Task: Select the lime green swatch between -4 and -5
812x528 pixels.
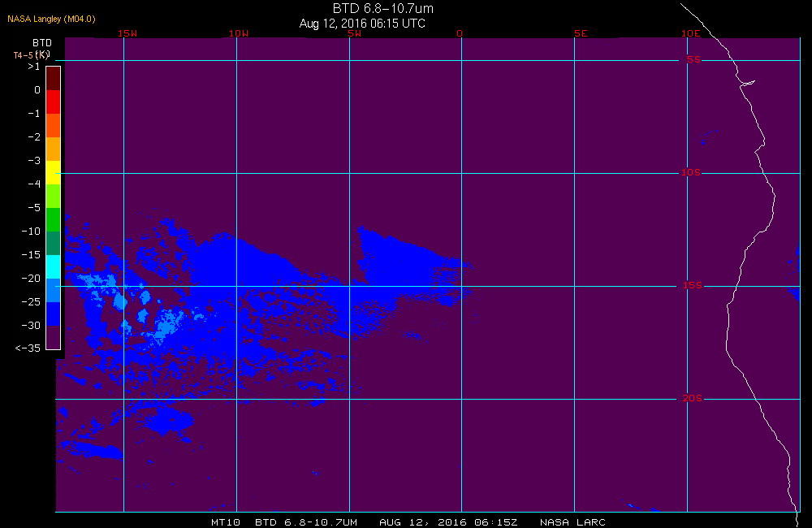Action: click(54, 196)
